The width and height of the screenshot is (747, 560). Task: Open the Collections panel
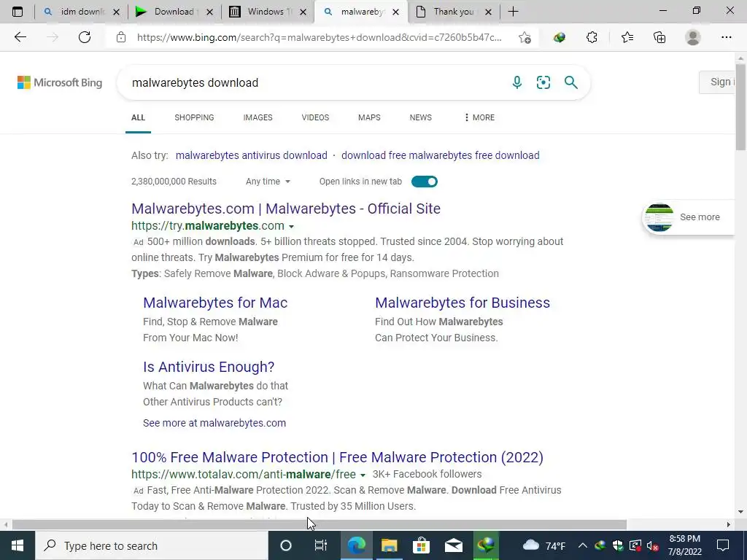pyautogui.click(x=659, y=37)
